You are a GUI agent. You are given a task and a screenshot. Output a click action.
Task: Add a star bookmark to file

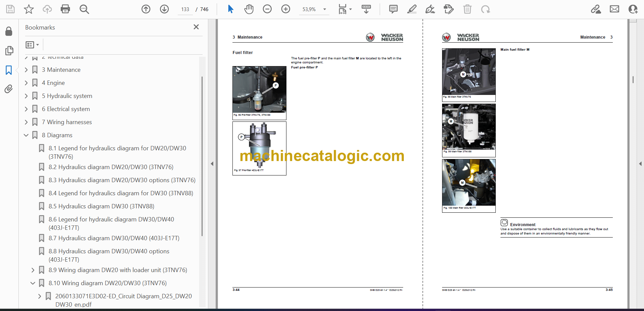[29, 9]
